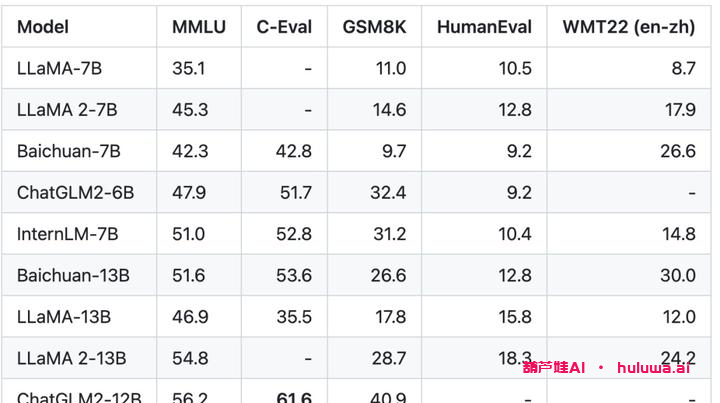Click the GSM8K column header

click(x=374, y=28)
